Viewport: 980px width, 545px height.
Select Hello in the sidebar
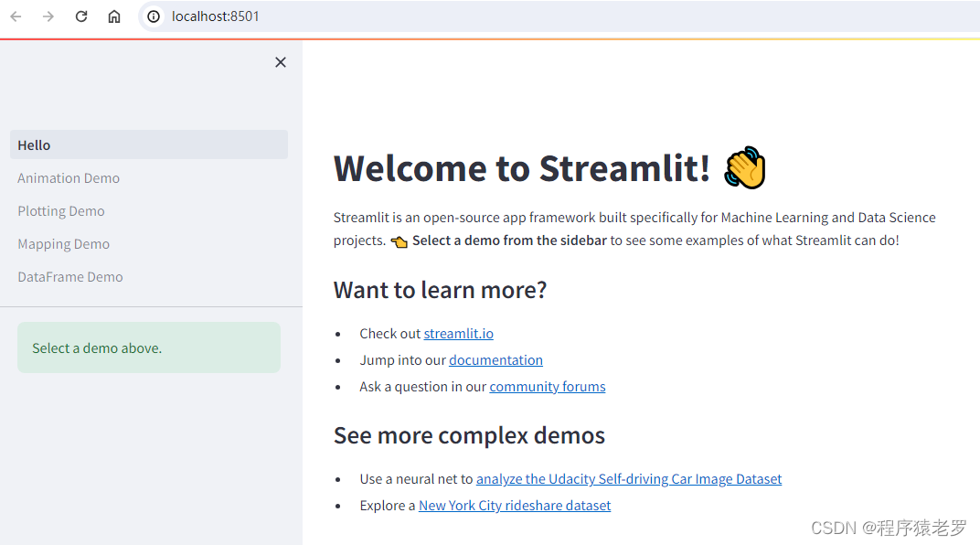click(x=34, y=144)
